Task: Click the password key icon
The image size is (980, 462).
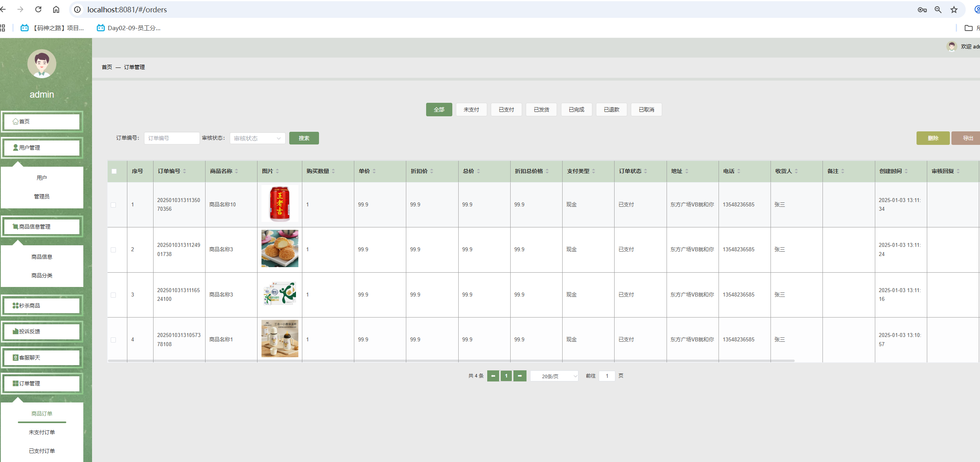Action: [922, 10]
